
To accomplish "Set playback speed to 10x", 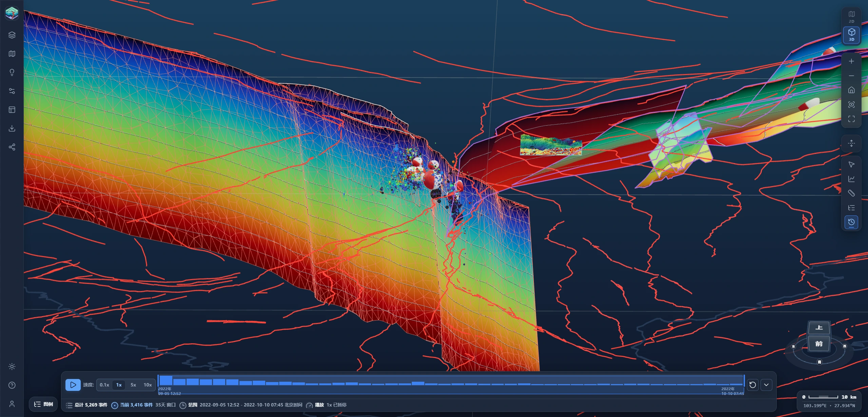I will pyautogui.click(x=148, y=385).
